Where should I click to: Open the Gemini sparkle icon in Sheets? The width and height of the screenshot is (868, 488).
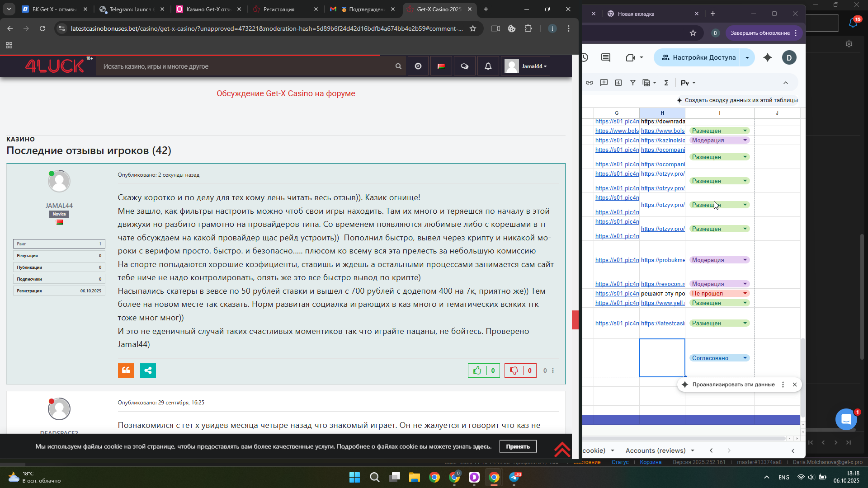pyautogui.click(x=768, y=57)
